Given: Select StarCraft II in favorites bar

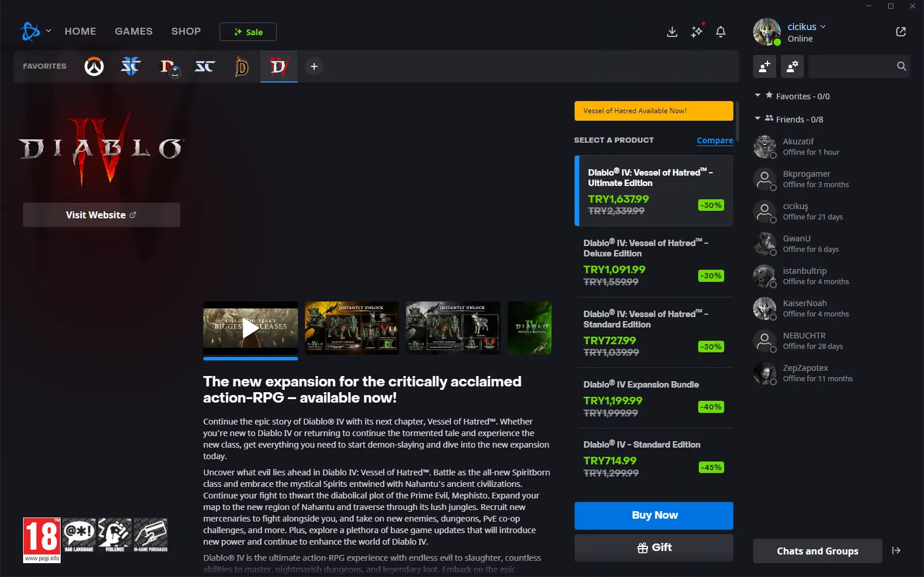Looking at the screenshot, I should 131,66.
